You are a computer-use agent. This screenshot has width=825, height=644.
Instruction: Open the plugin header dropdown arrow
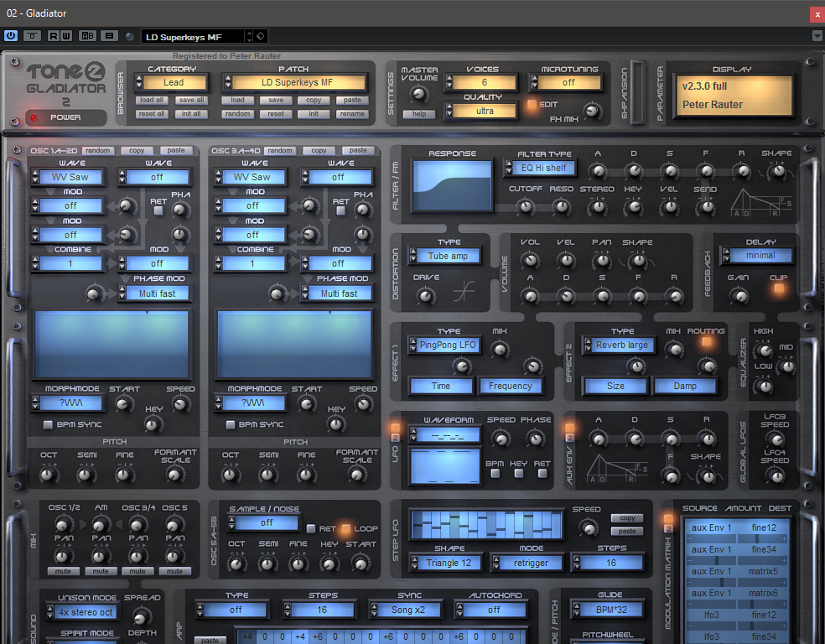click(x=817, y=36)
